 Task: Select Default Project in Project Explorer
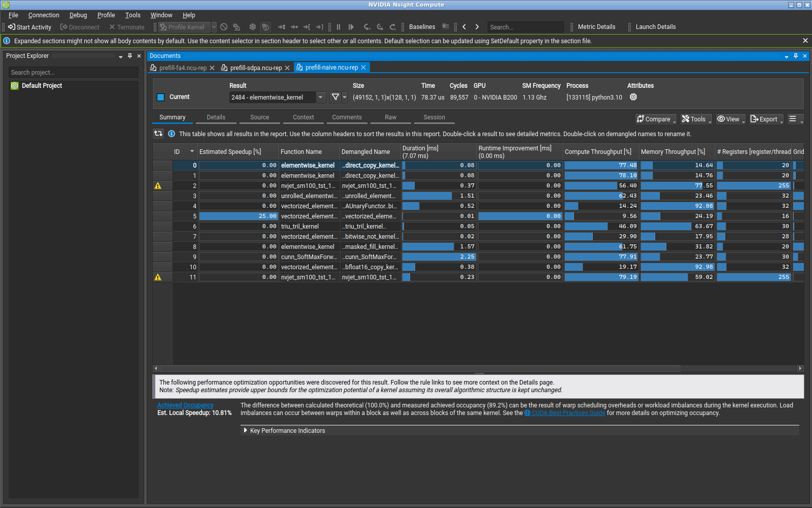tap(42, 86)
